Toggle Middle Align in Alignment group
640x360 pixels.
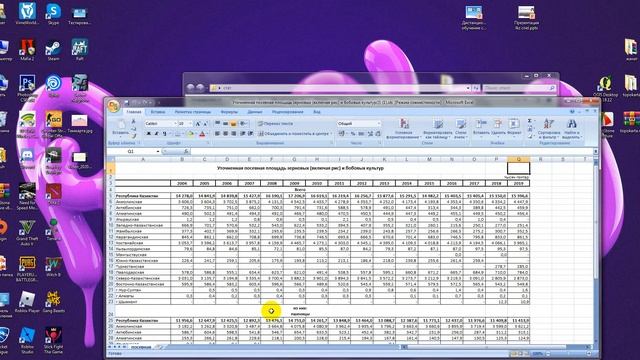point(225,123)
